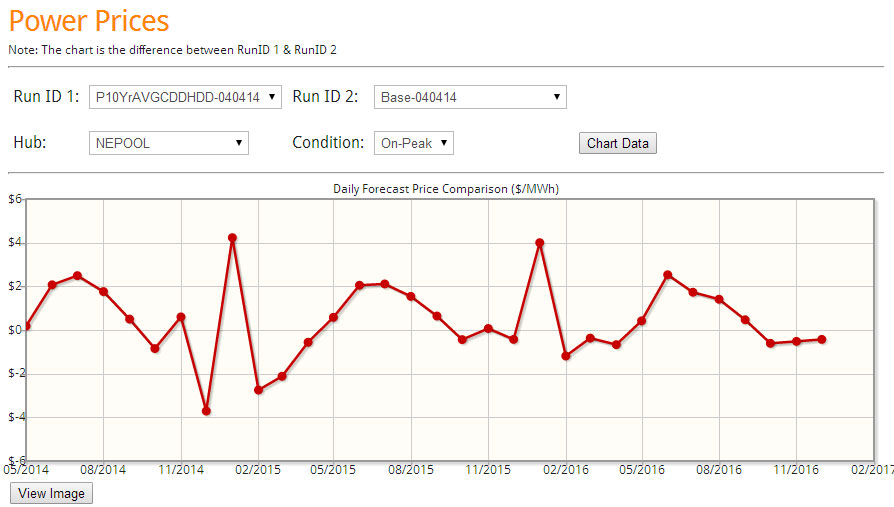The image size is (894, 507).
Task: Click the Condition label
Action: pyautogui.click(x=328, y=142)
